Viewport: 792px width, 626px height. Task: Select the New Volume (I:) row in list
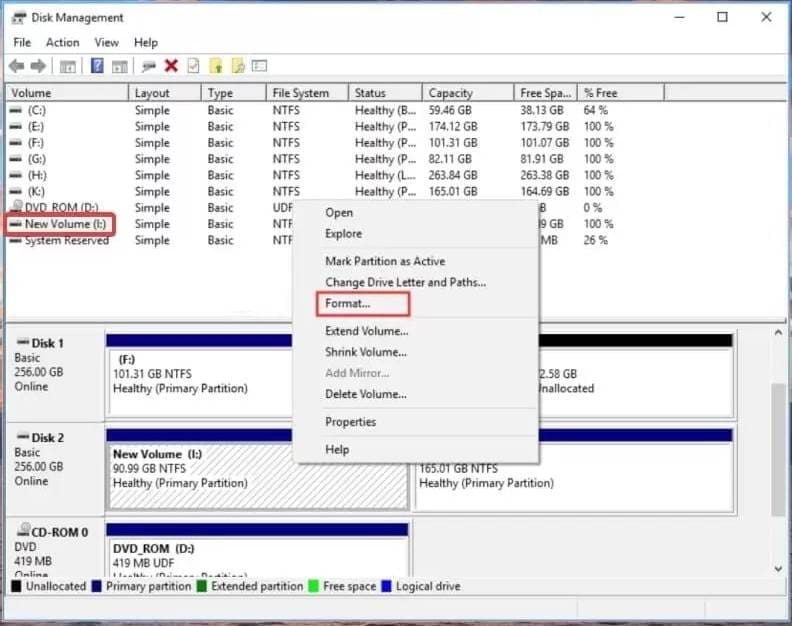pyautogui.click(x=65, y=224)
